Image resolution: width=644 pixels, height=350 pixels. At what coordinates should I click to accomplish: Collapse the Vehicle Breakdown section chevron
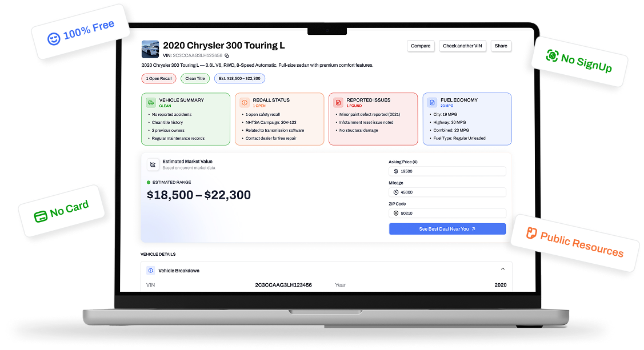click(x=503, y=269)
